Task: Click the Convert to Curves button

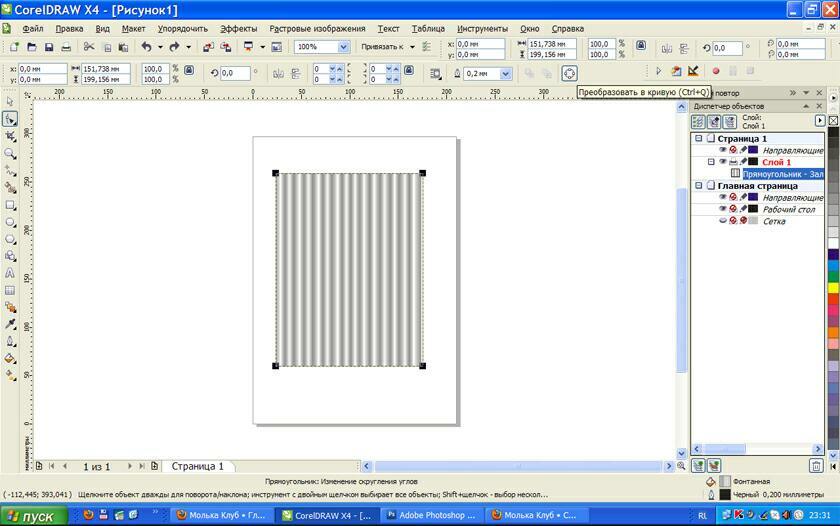Action: point(569,73)
